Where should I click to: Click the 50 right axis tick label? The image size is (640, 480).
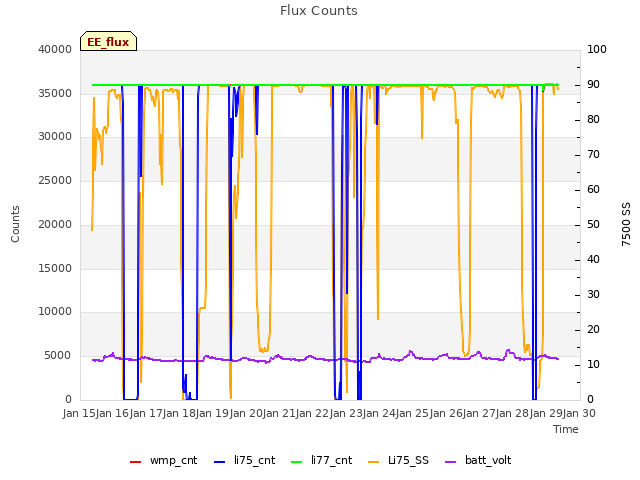[x=593, y=224]
